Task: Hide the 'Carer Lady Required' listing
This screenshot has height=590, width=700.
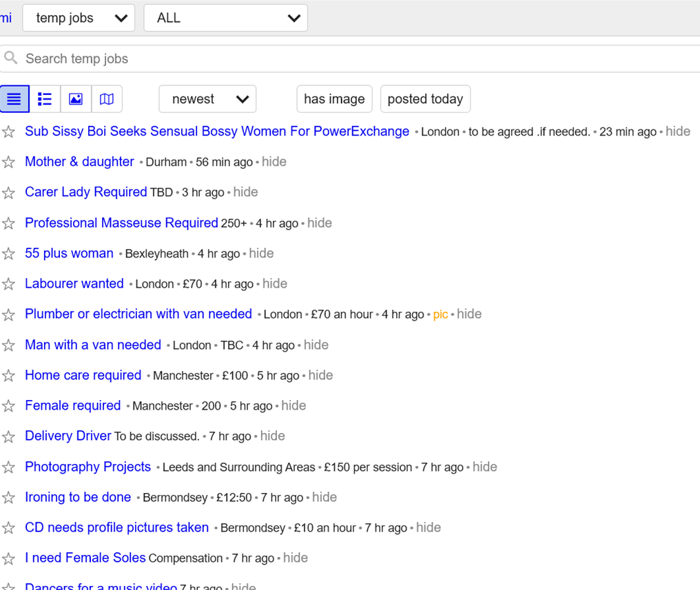Action: (x=245, y=192)
